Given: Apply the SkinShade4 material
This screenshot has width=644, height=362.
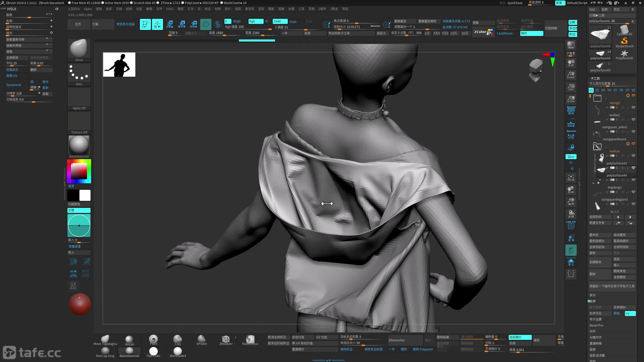Looking at the screenshot, I should [178, 352].
